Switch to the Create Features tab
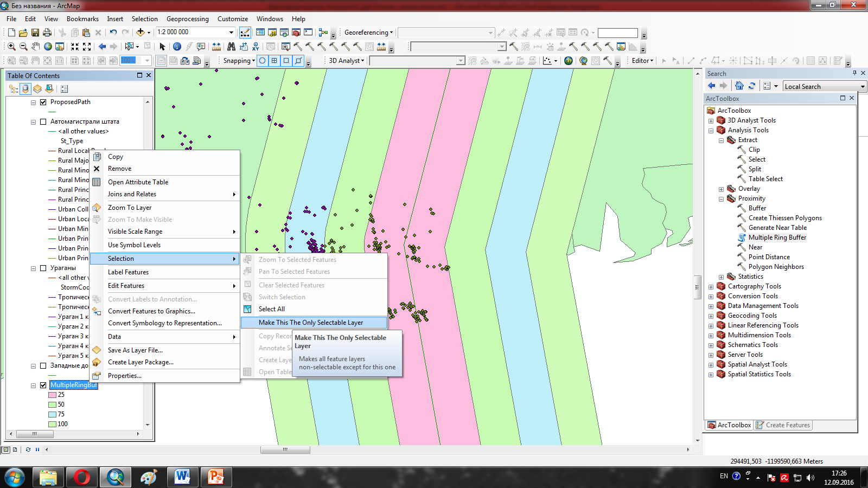This screenshot has height=488, width=868. [783, 425]
